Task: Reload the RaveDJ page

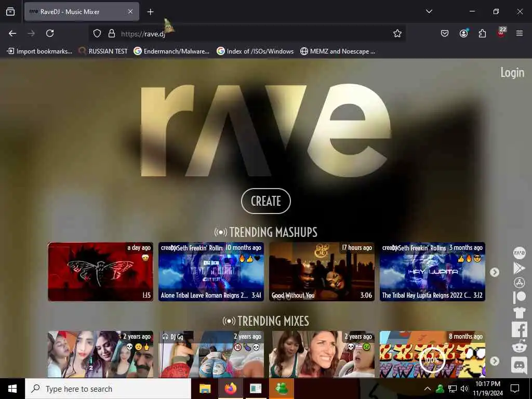Action: coord(50,33)
